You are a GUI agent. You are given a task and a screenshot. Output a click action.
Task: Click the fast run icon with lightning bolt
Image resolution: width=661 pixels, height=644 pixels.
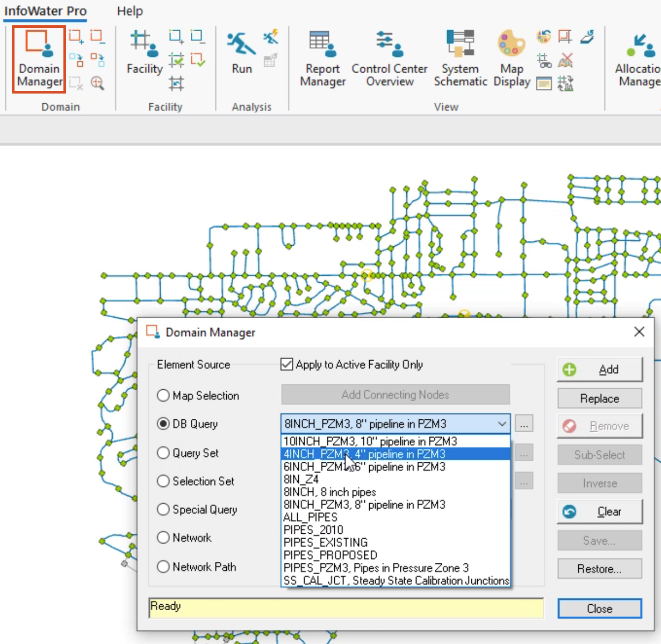[x=271, y=37]
